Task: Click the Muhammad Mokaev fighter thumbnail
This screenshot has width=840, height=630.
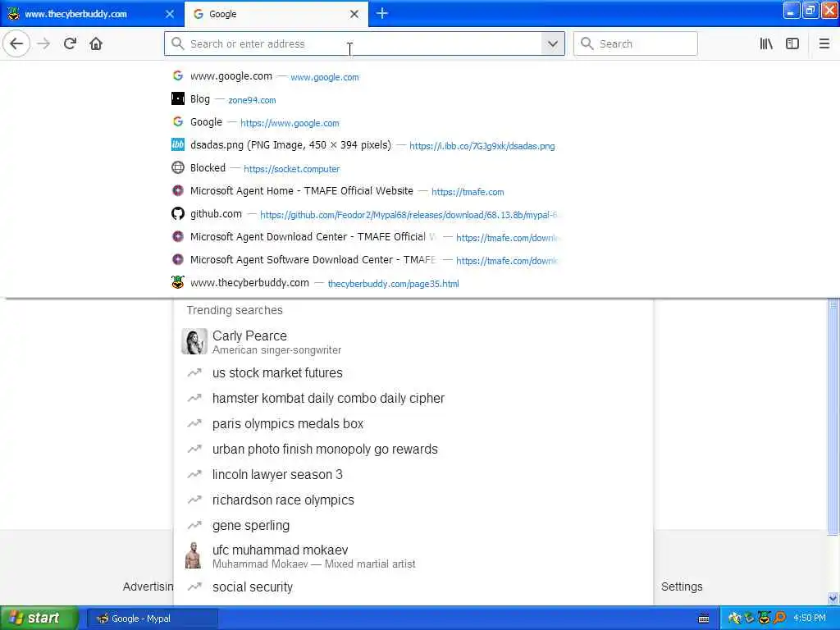Action: (x=194, y=555)
